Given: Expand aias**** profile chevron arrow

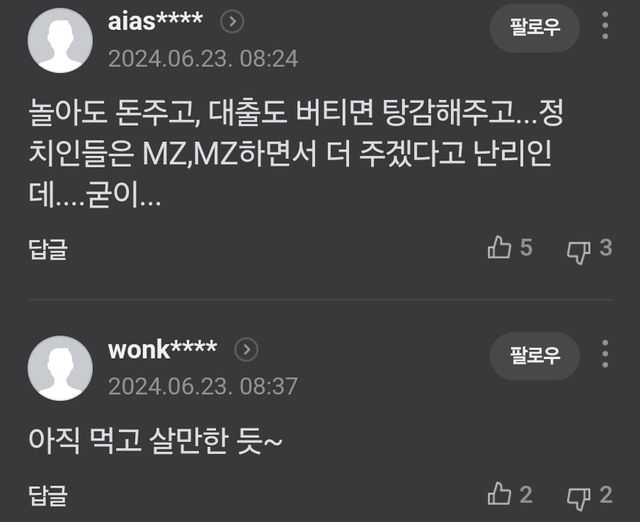Looking at the screenshot, I should coord(232,22).
